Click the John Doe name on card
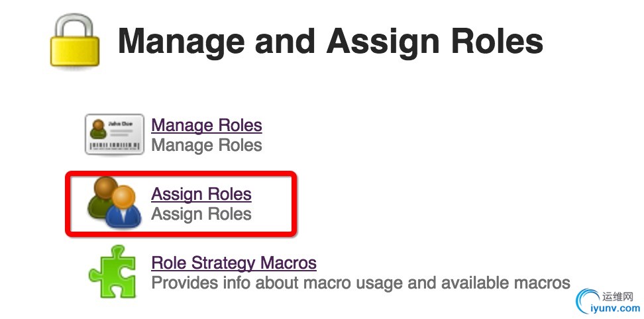 [x=120, y=124]
